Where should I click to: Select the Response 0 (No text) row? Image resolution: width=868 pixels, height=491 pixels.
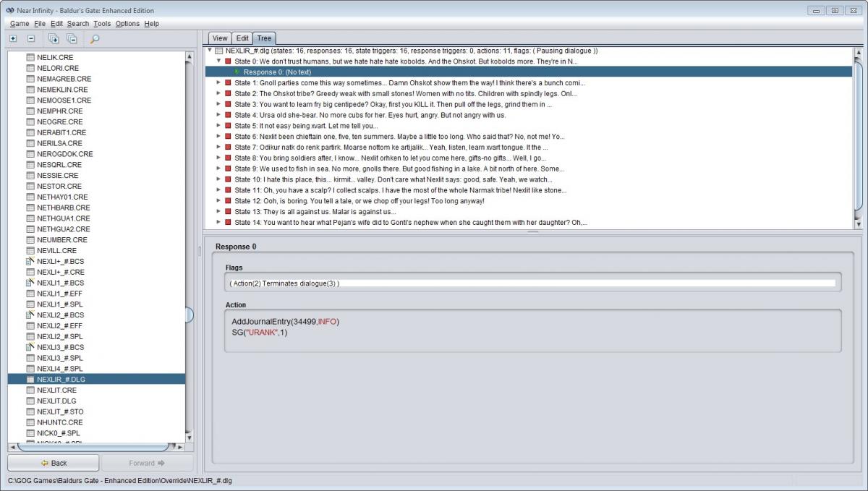point(530,72)
